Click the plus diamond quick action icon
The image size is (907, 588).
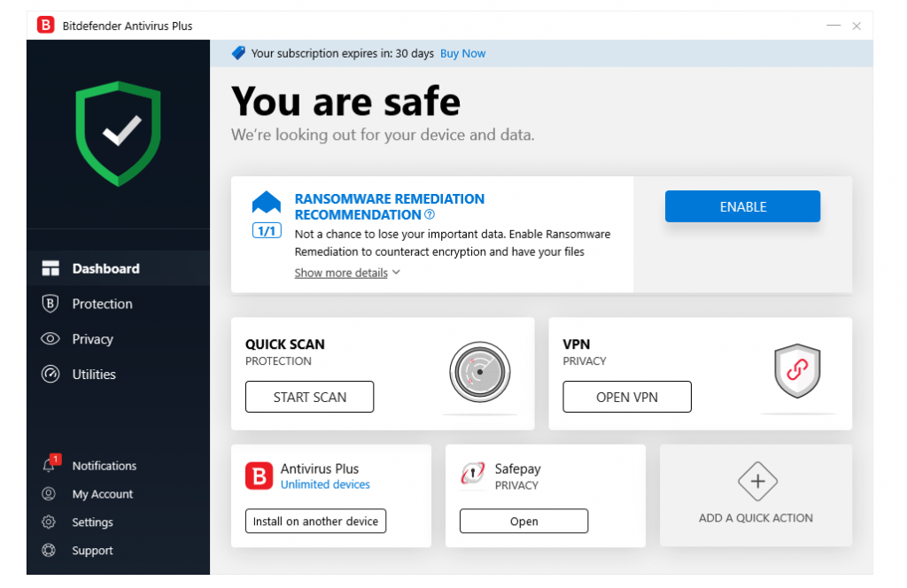(x=757, y=481)
